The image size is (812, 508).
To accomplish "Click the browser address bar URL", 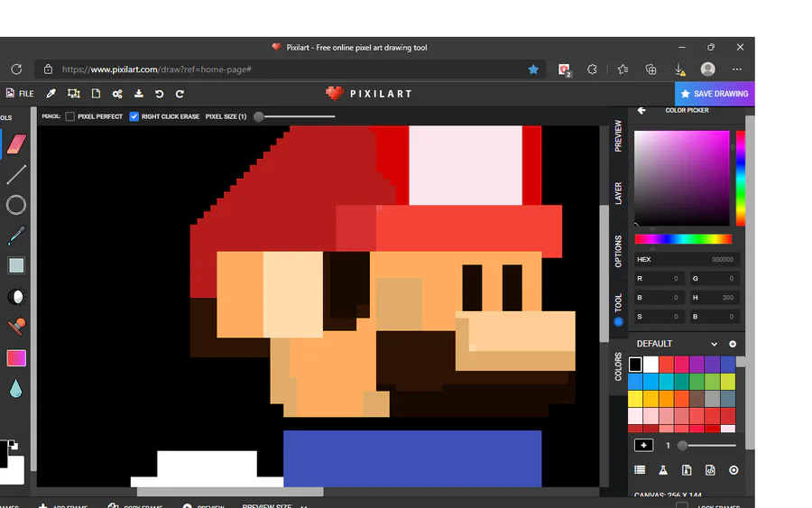I will pyautogui.click(x=156, y=69).
